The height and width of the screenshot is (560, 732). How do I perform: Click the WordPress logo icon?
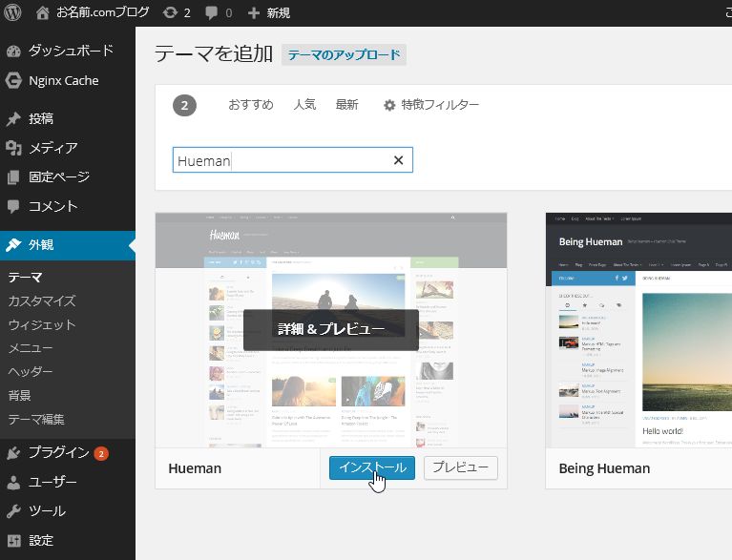12,12
